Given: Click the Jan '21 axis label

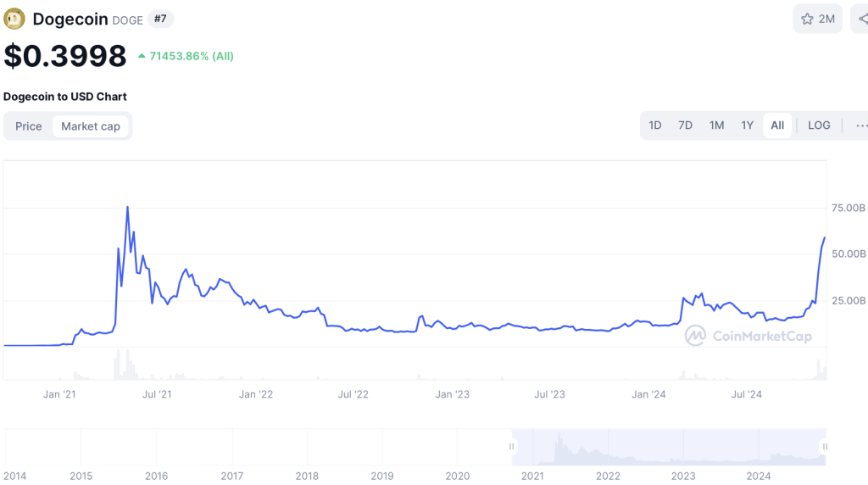Looking at the screenshot, I should (x=59, y=394).
